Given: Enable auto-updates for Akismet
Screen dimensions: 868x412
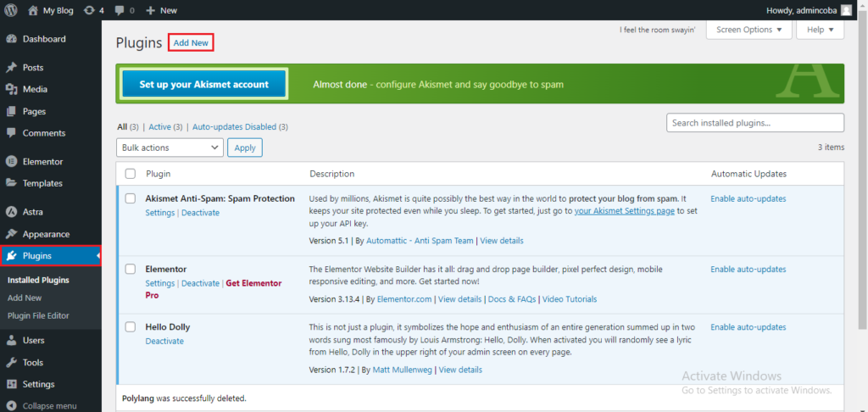Looking at the screenshot, I should tap(748, 198).
